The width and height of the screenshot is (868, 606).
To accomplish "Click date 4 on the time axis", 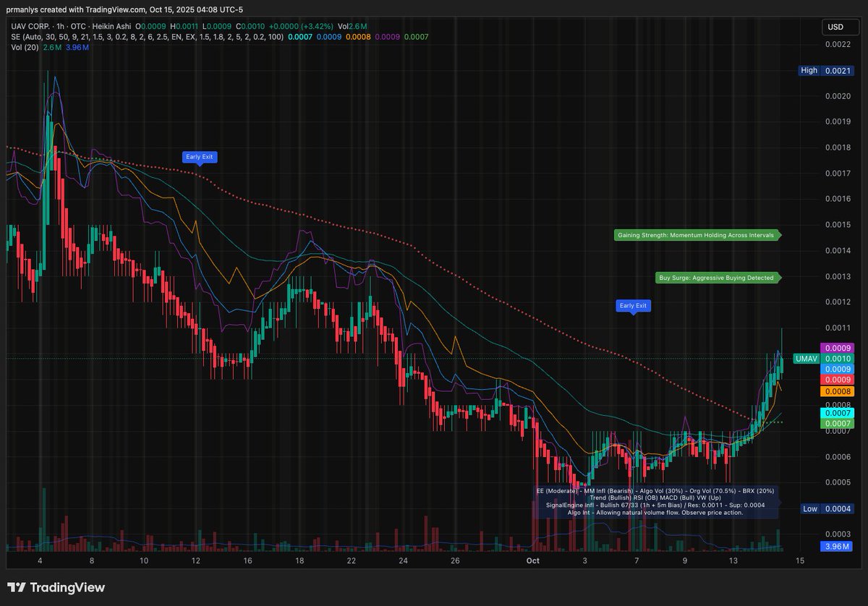I will pyautogui.click(x=40, y=560).
